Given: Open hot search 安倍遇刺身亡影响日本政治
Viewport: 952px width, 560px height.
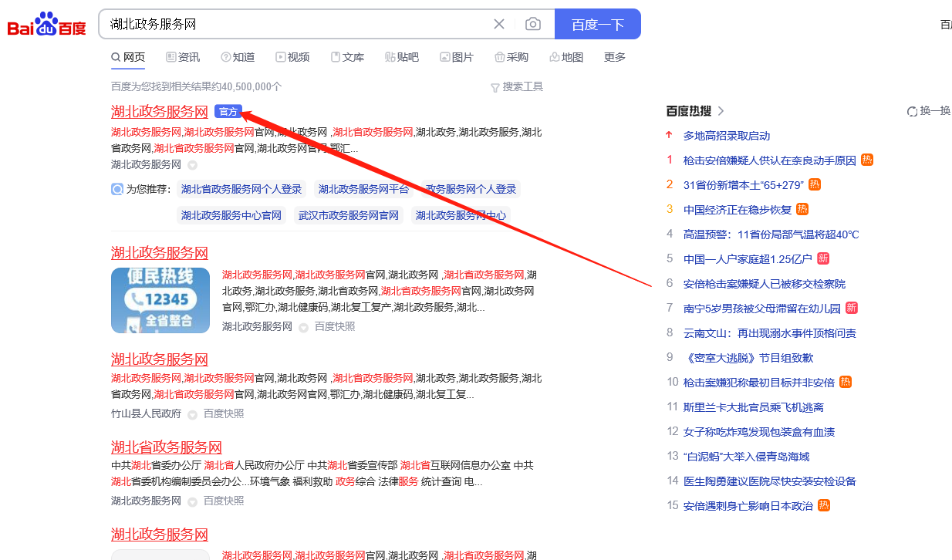Looking at the screenshot, I should pyautogui.click(x=748, y=506).
